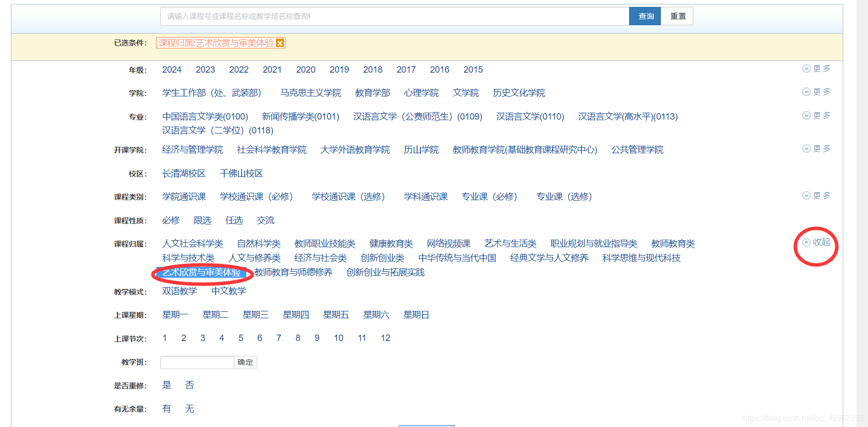The image size is (868, 427).
Task: Filter course category 学科通识课
Action: 425,197
